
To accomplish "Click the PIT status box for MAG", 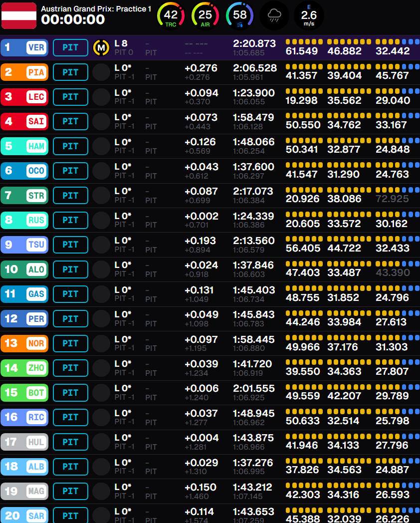I will coord(71,491).
